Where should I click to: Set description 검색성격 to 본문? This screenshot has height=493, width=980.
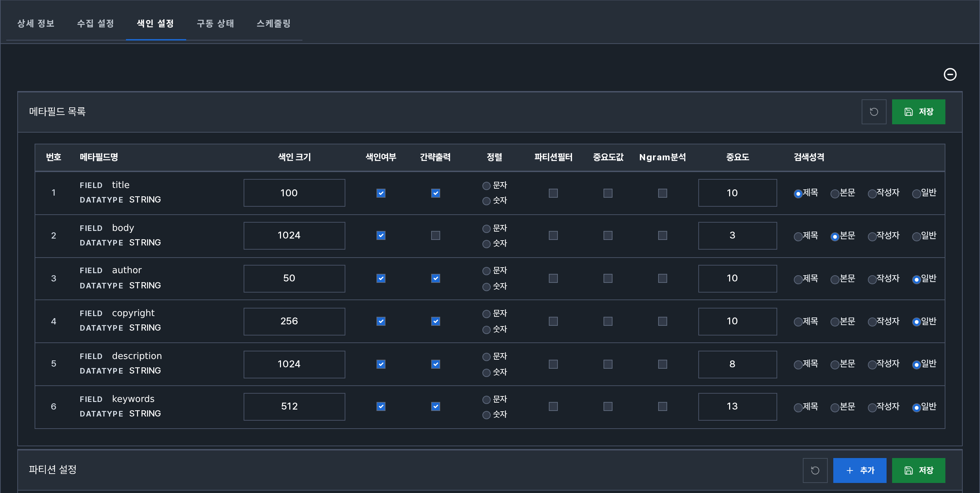pyautogui.click(x=835, y=365)
